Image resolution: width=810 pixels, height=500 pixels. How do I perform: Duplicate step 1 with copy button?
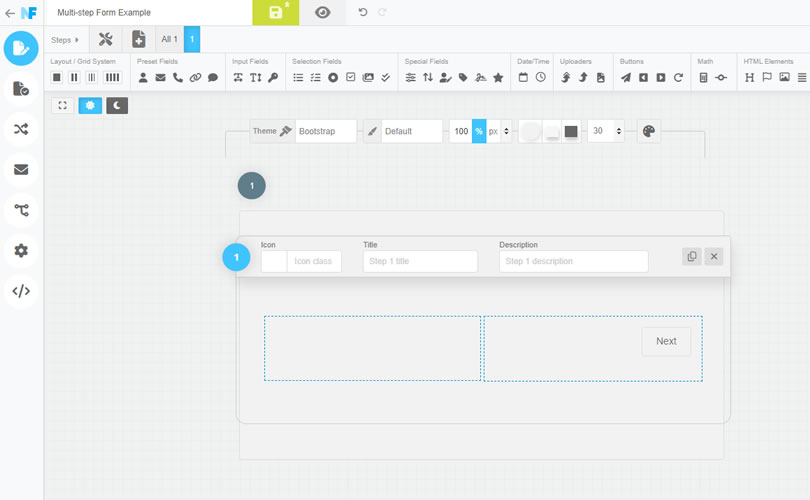[x=692, y=256]
